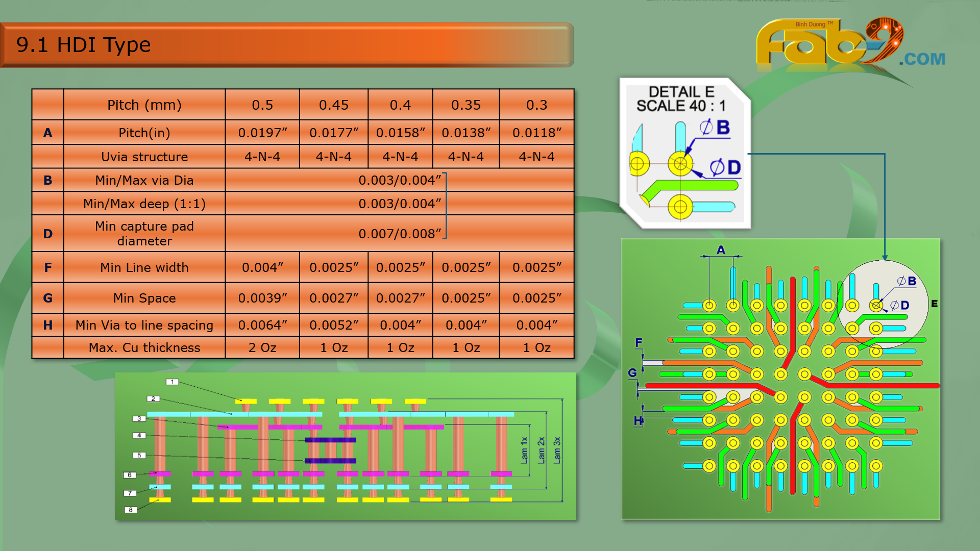Viewport: 980px width, 551px height.
Task: Click the Detail E scale diagram
Action: coord(684,153)
